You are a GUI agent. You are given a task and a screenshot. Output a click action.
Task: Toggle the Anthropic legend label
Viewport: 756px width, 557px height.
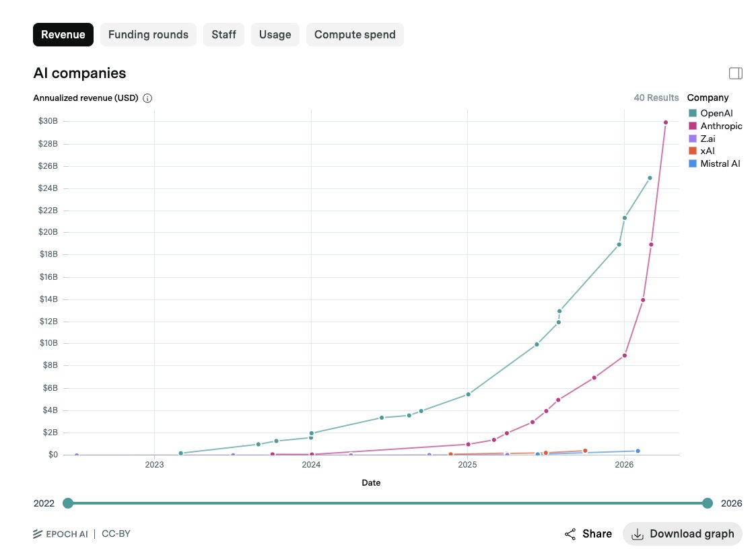[721, 126]
